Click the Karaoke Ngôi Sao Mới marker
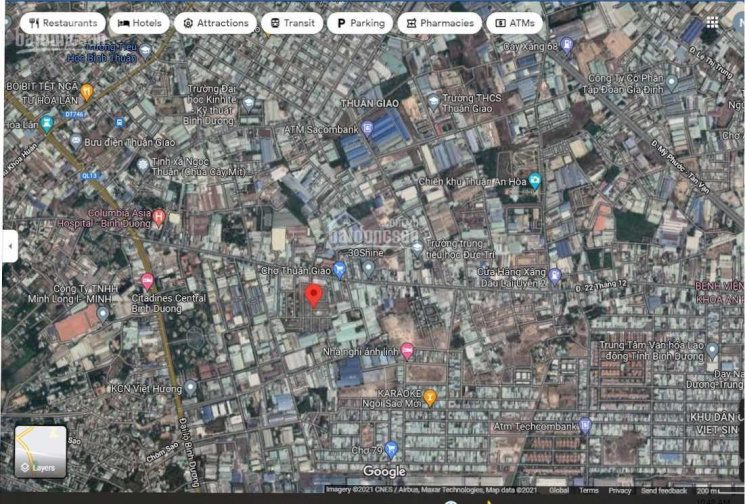745x504 pixels. click(x=429, y=397)
